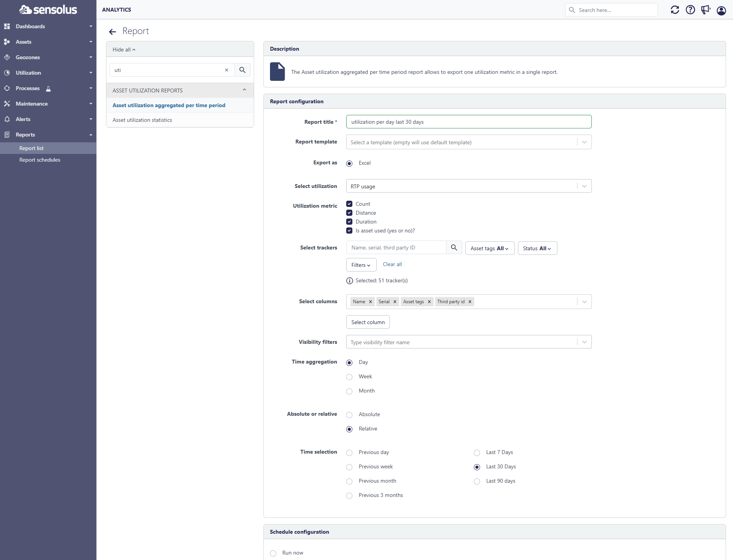This screenshot has height=560, width=733.
Task: Open Report list in sidebar
Action: [x=48, y=148]
